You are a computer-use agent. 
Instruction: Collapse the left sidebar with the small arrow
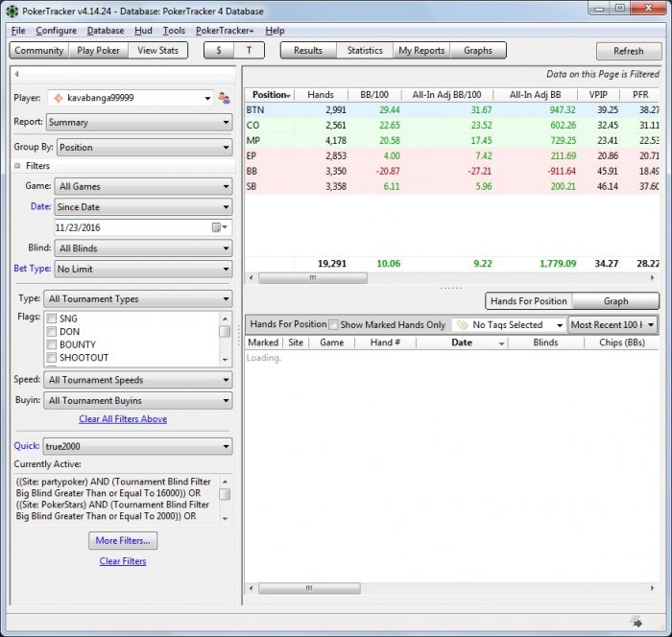coord(17,74)
